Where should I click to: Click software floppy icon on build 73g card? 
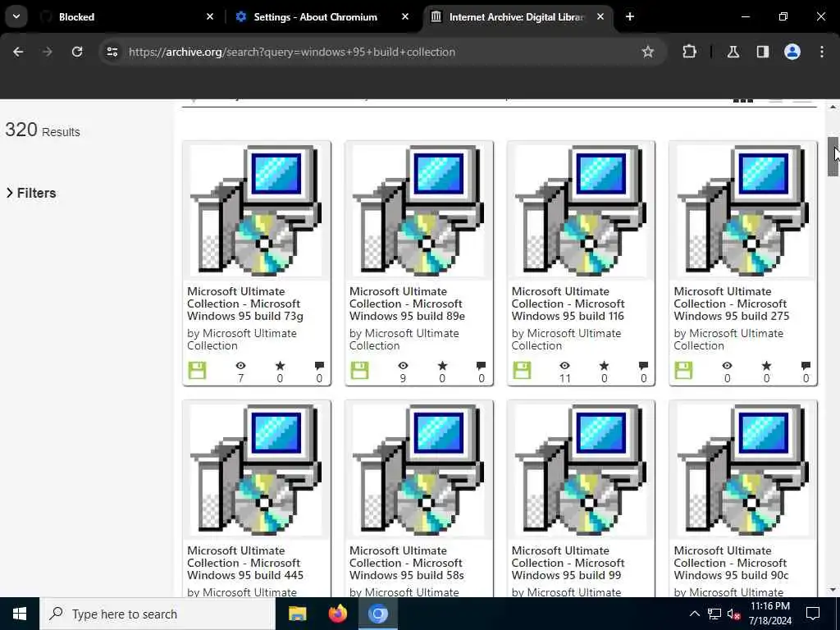[197, 370]
